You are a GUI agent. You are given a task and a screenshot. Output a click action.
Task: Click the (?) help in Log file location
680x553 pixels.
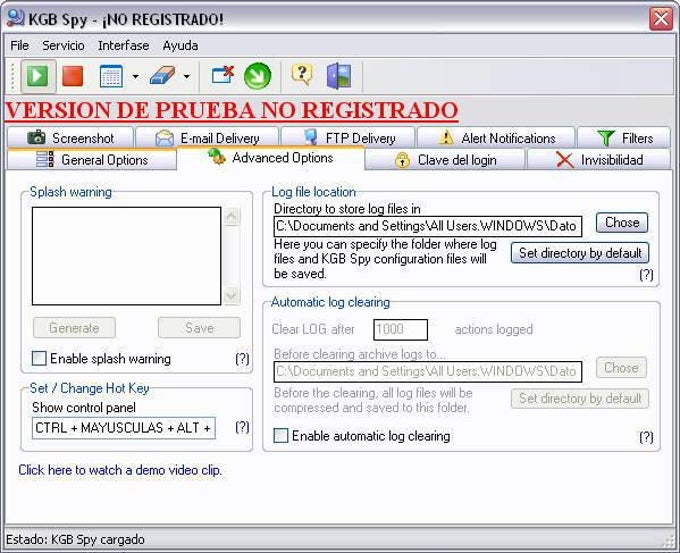(x=646, y=275)
